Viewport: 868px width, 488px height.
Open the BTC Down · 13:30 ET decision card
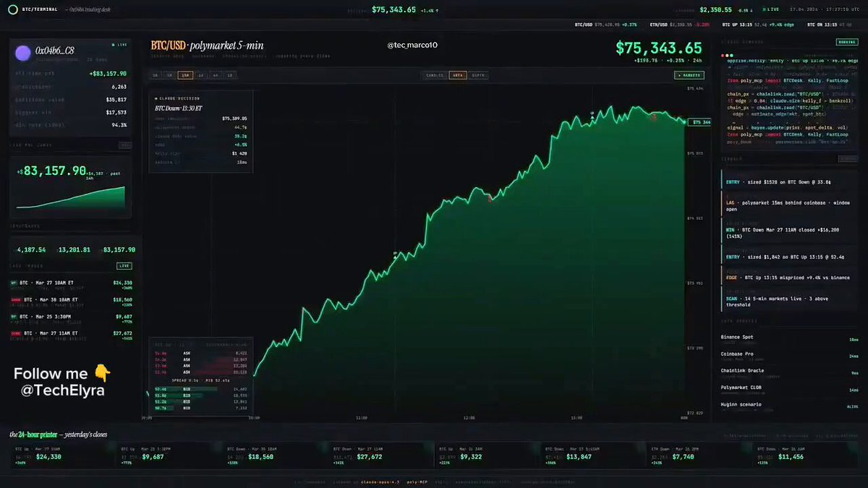click(x=201, y=131)
